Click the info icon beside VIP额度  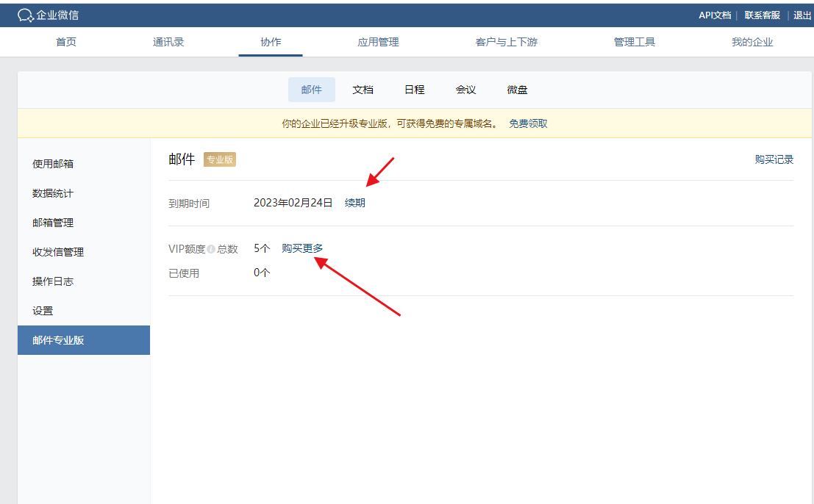(211, 249)
